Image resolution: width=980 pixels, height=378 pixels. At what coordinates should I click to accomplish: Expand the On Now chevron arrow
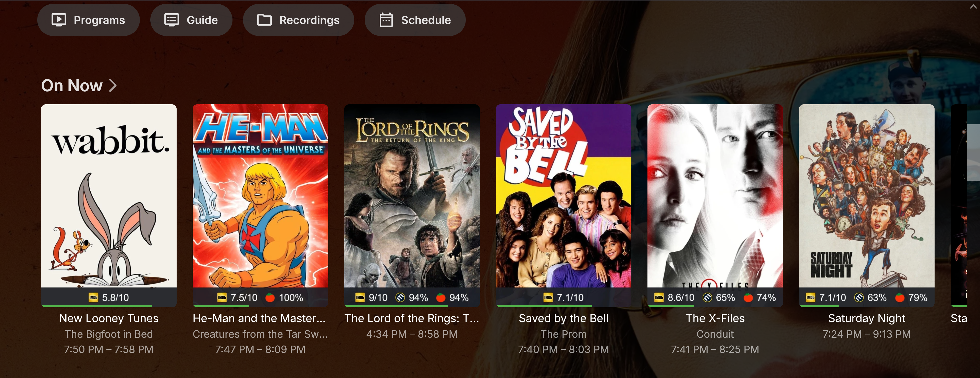click(x=113, y=85)
